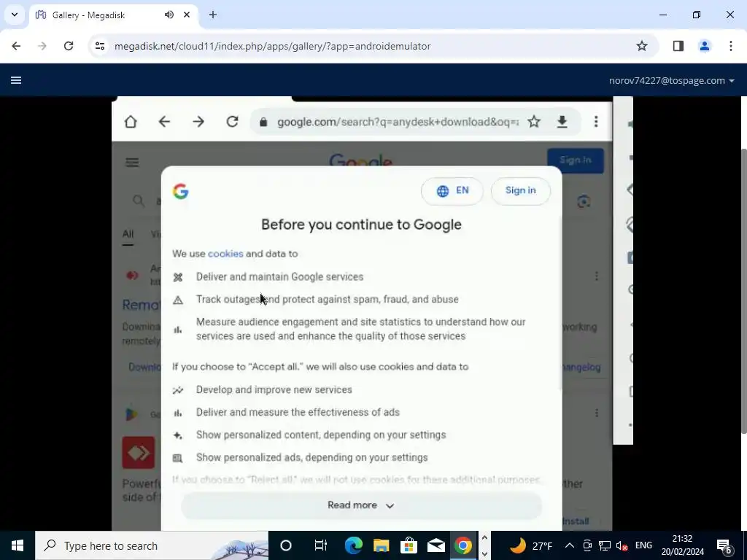Open Task View on the taskbar

click(321, 545)
